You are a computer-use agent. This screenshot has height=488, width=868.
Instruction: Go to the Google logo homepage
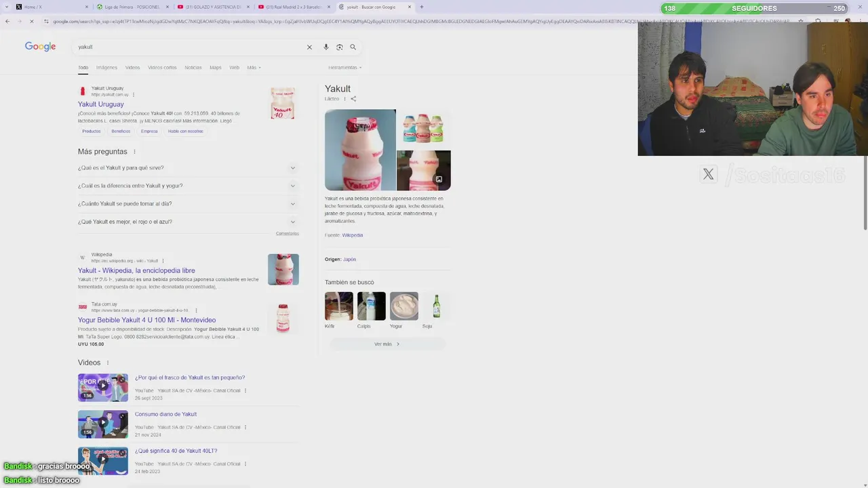pyautogui.click(x=41, y=46)
